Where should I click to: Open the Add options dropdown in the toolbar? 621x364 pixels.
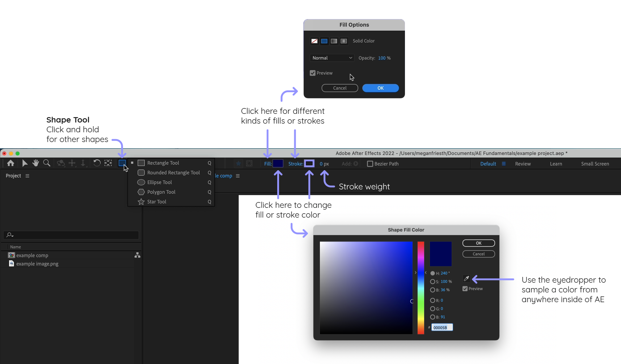point(356,163)
